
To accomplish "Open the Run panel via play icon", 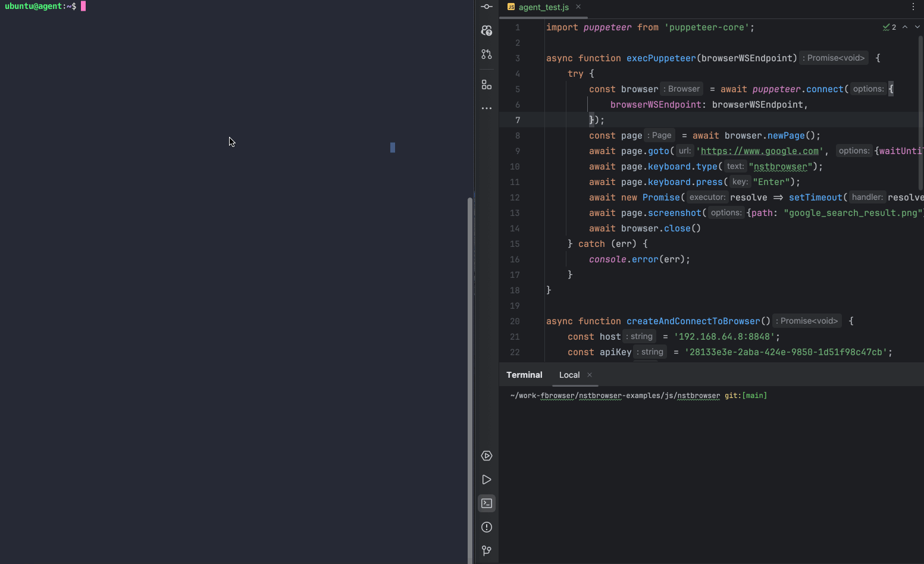I will (486, 479).
